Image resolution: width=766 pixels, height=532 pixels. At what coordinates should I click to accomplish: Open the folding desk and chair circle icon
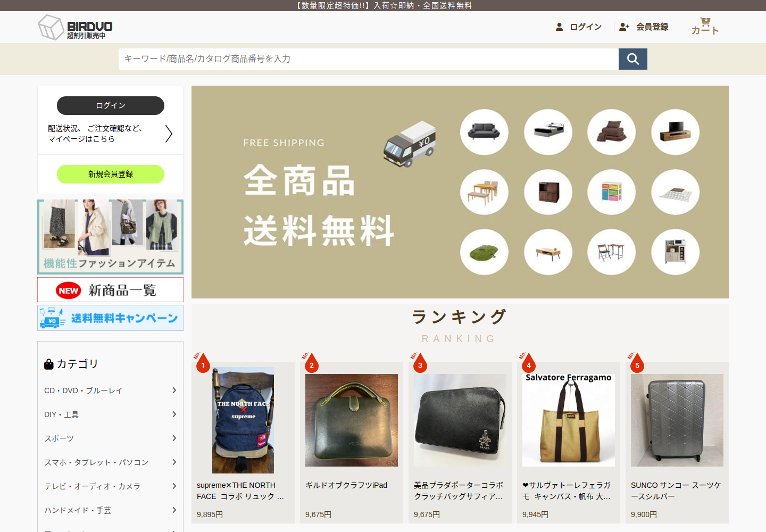tap(612, 252)
